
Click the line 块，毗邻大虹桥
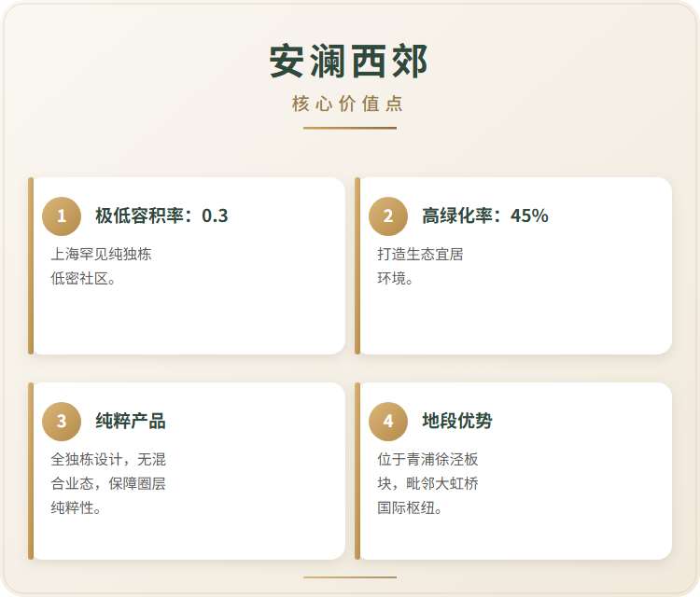tap(427, 484)
